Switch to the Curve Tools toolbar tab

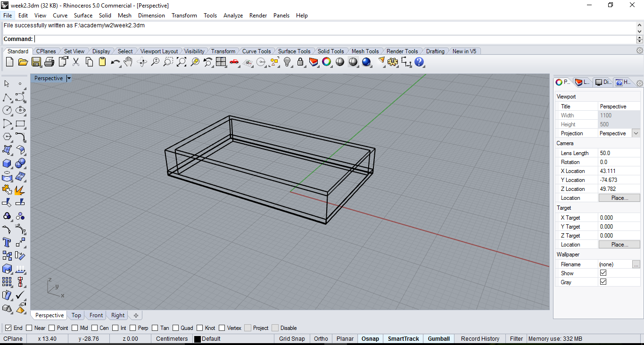(x=256, y=51)
